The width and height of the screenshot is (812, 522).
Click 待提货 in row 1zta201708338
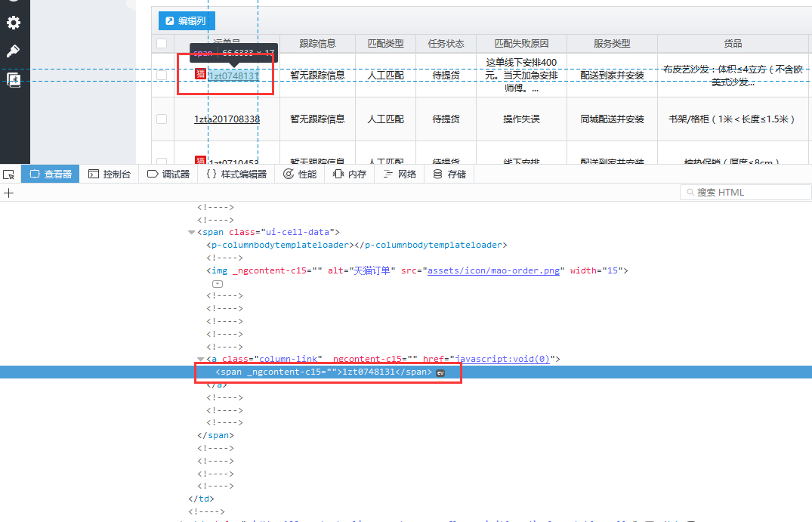(x=446, y=119)
